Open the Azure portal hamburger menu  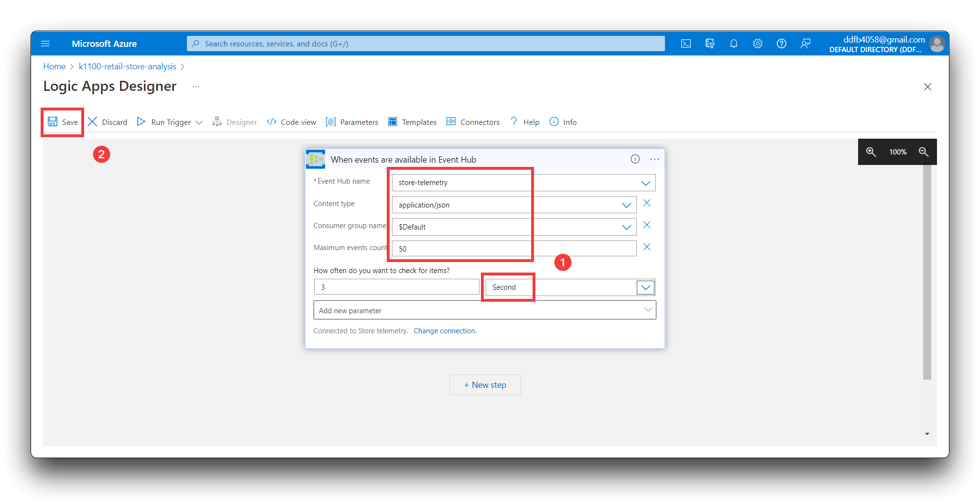45,44
